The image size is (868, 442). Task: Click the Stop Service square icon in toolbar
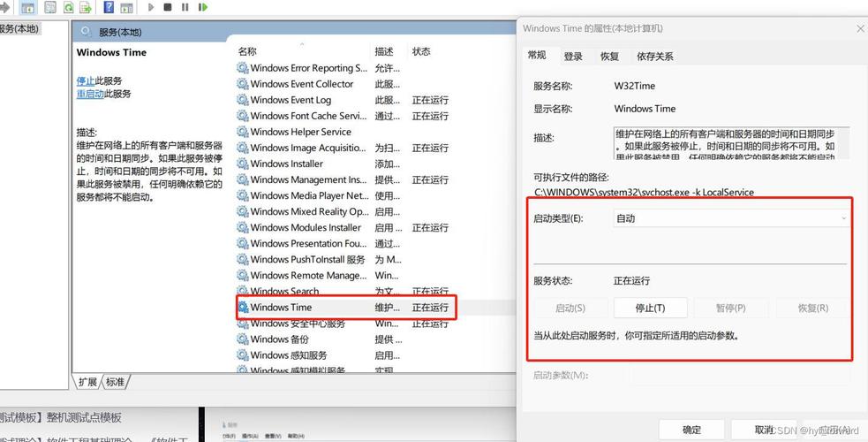[168, 8]
